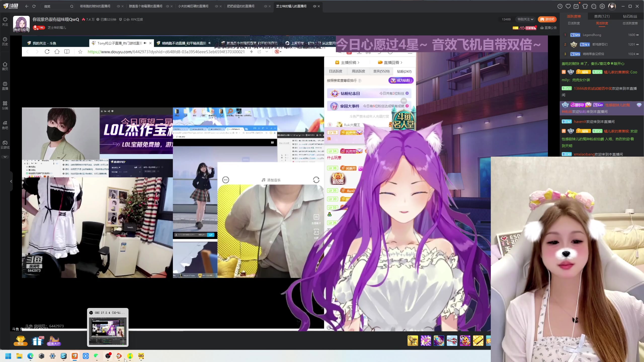Open Legendhong ranked first in list
Viewport: 644px width, 362px height.
(x=601, y=35)
